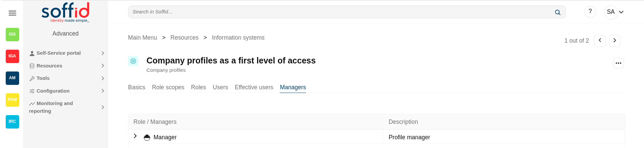Click the search magnifier icon
This screenshot has width=644, height=148.
[557, 12]
